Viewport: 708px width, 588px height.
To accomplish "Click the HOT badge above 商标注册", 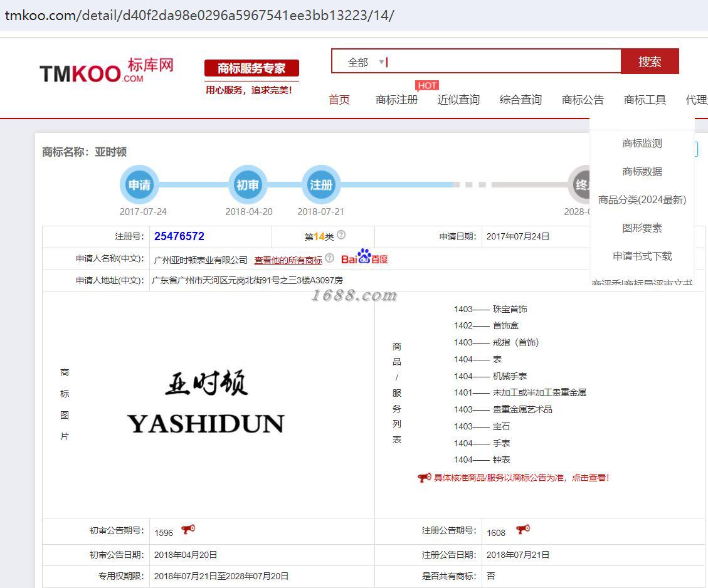I will (426, 85).
